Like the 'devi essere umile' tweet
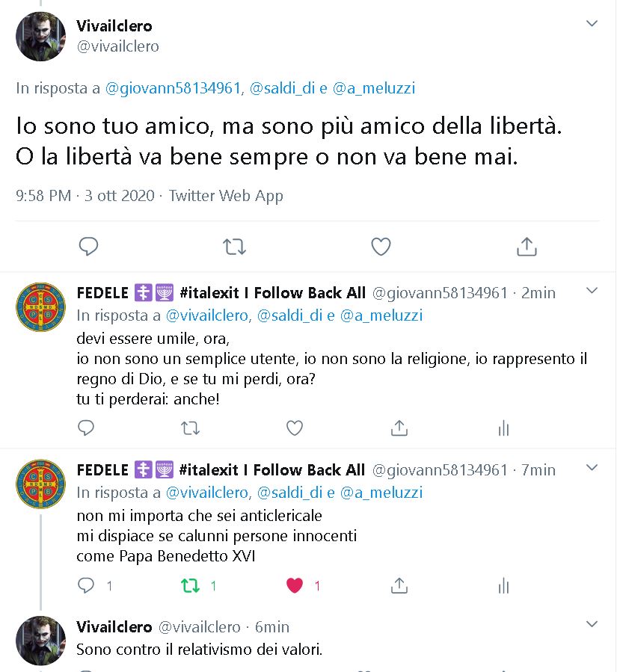Screen dimensions: 623x672 (x=295, y=428)
